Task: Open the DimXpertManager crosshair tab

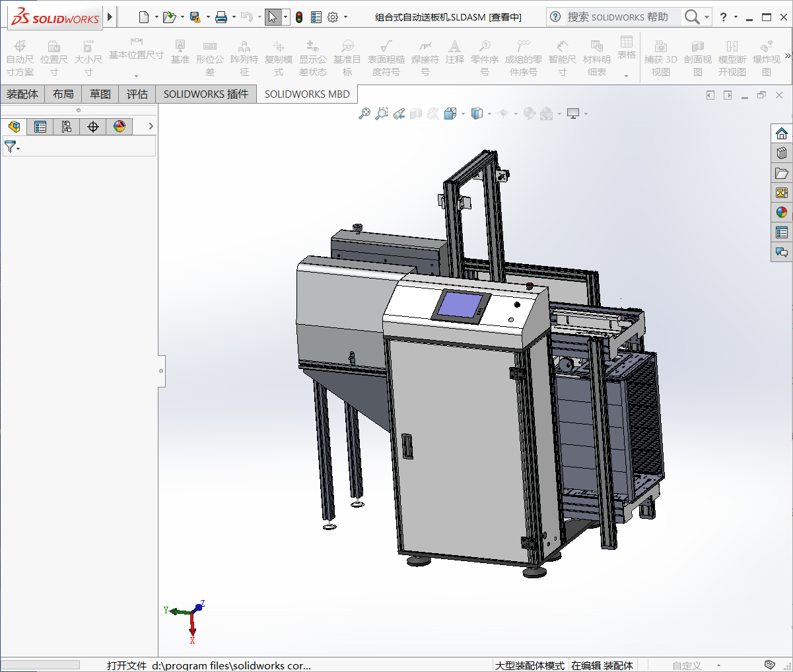Action: pos(93,127)
